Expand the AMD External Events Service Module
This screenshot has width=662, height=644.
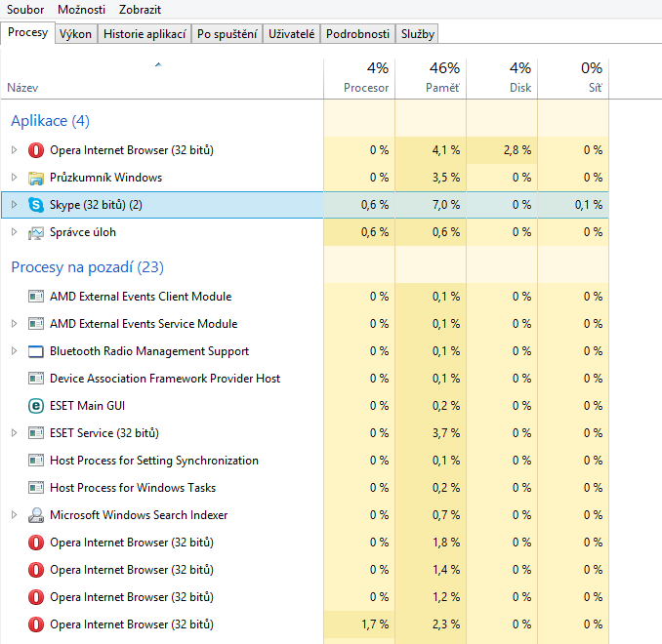click(x=14, y=324)
